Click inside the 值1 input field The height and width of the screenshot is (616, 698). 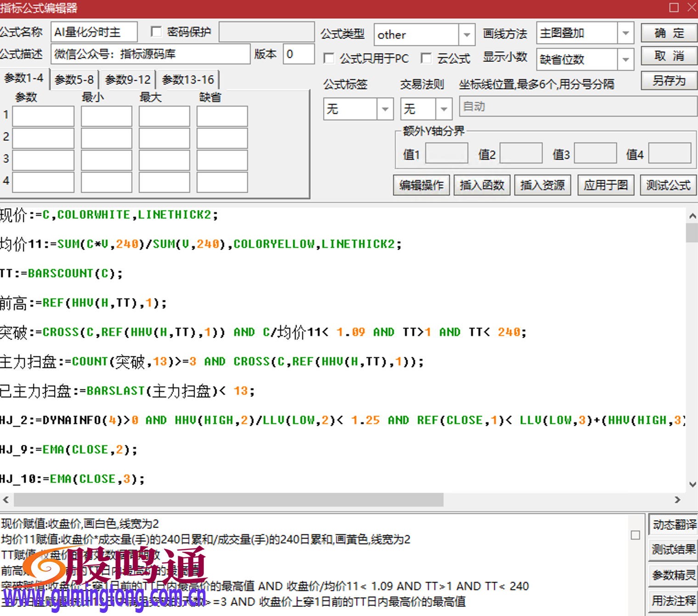click(x=446, y=153)
